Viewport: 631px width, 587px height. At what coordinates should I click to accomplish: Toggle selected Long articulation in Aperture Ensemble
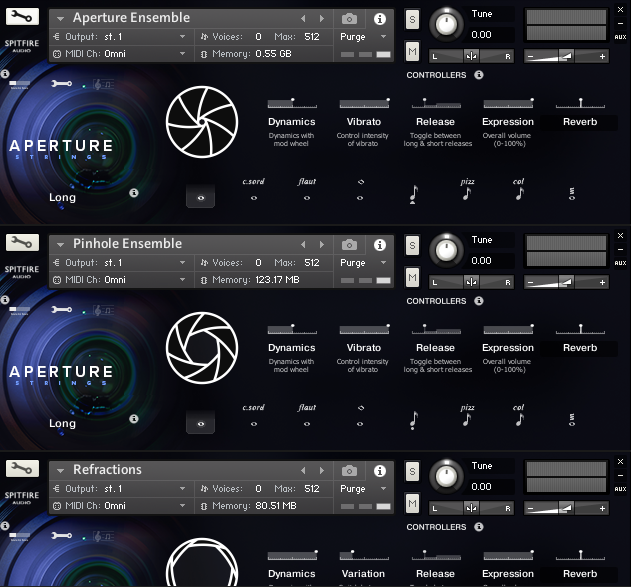(x=200, y=197)
